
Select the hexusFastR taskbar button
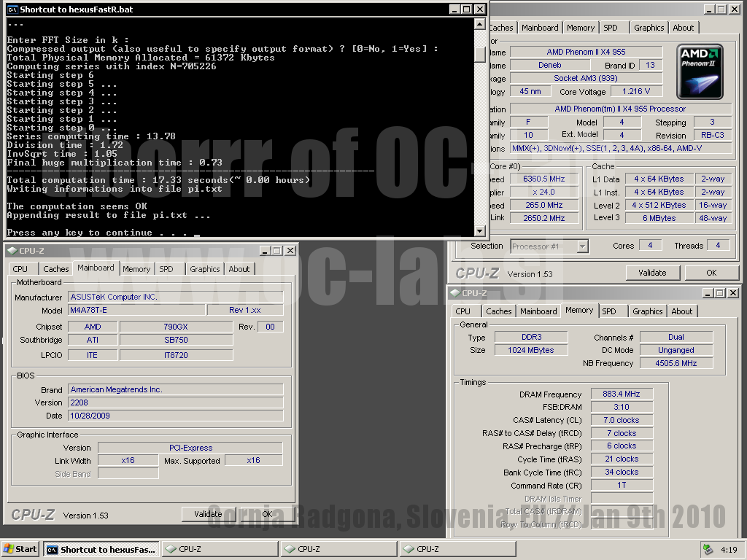point(101,549)
